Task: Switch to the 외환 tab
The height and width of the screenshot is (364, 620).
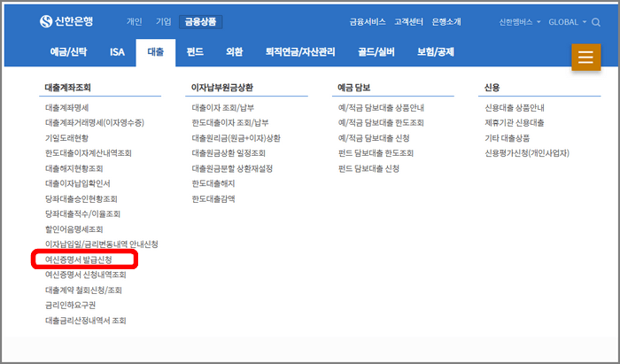Action: [234, 51]
